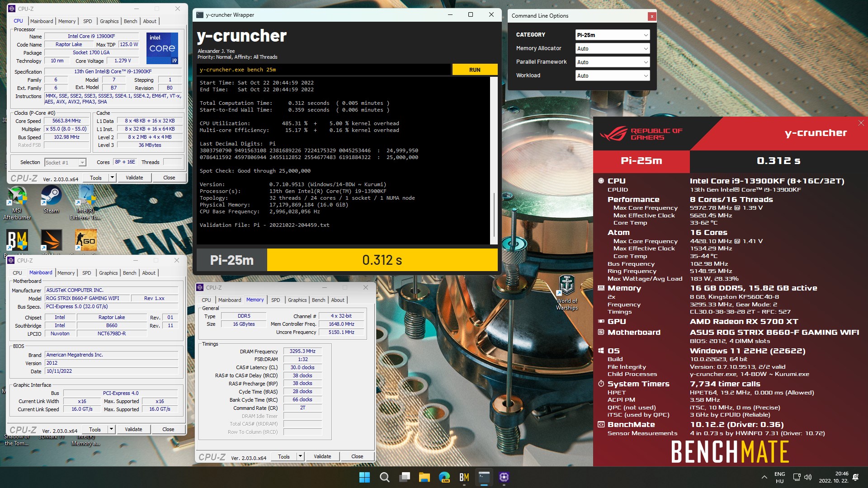Click the BENCHMATE logo at panel bottom
The width and height of the screenshot is (868, 488).
tap(730, 451)
